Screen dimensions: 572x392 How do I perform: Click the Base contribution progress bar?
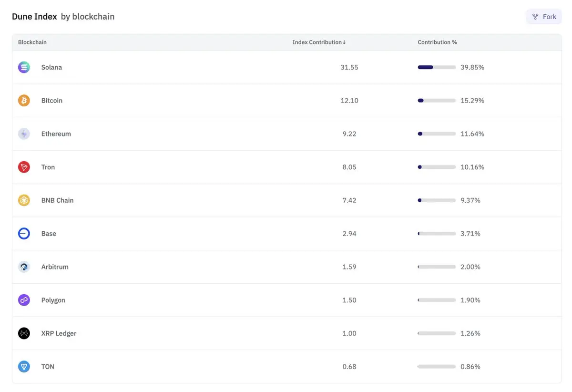tap(437, 234)
